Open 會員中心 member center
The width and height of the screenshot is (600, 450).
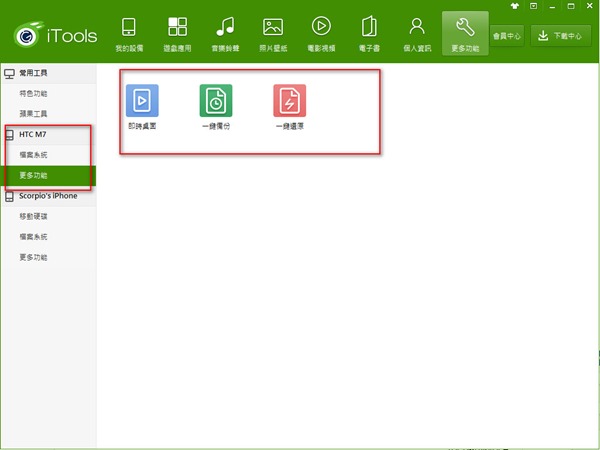(507, 36)
